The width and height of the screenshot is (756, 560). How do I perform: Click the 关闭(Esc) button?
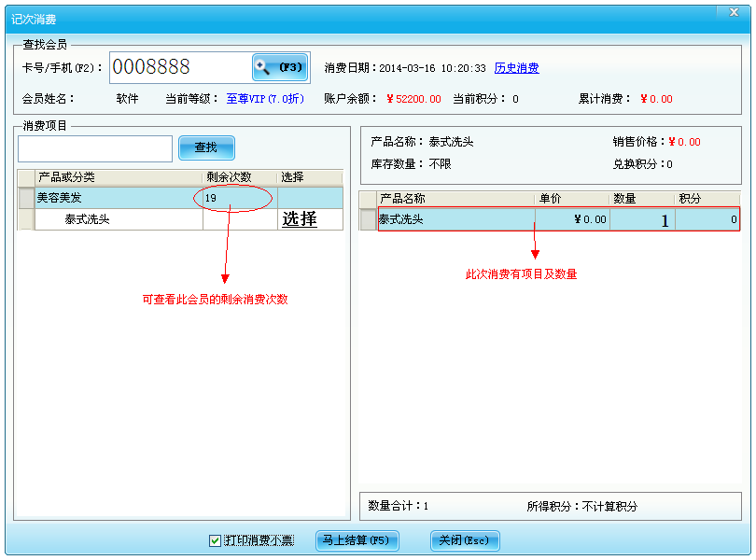[464, 540]
